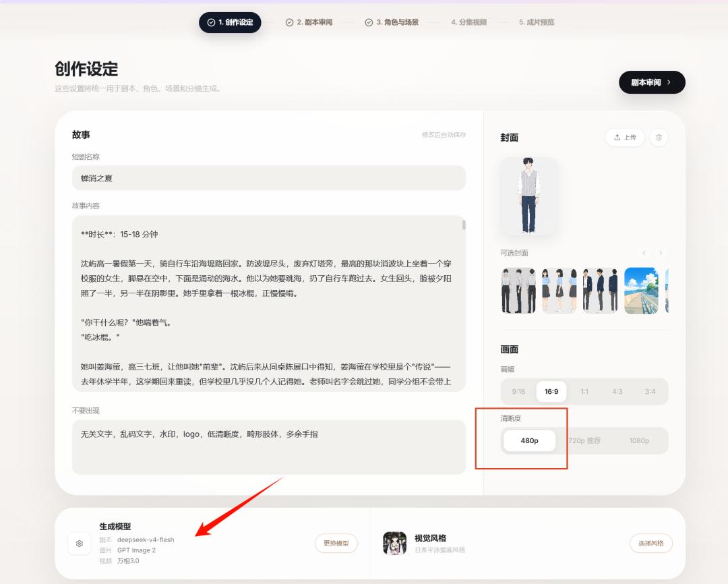Click the 上传 upload button
Image resolution: width=728 pixels, height=584 pixels.
point(625,138)
